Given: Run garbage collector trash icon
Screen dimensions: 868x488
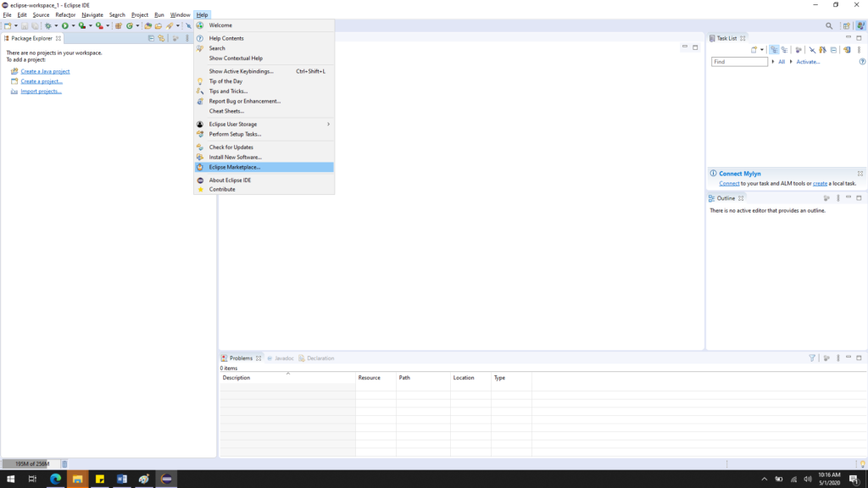Looking at the screenshot, I should click(64, 463).
